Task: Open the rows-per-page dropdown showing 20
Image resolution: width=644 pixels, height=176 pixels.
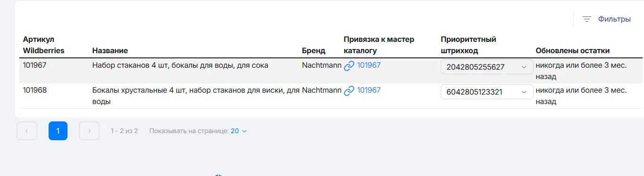Action: [239, 131]
